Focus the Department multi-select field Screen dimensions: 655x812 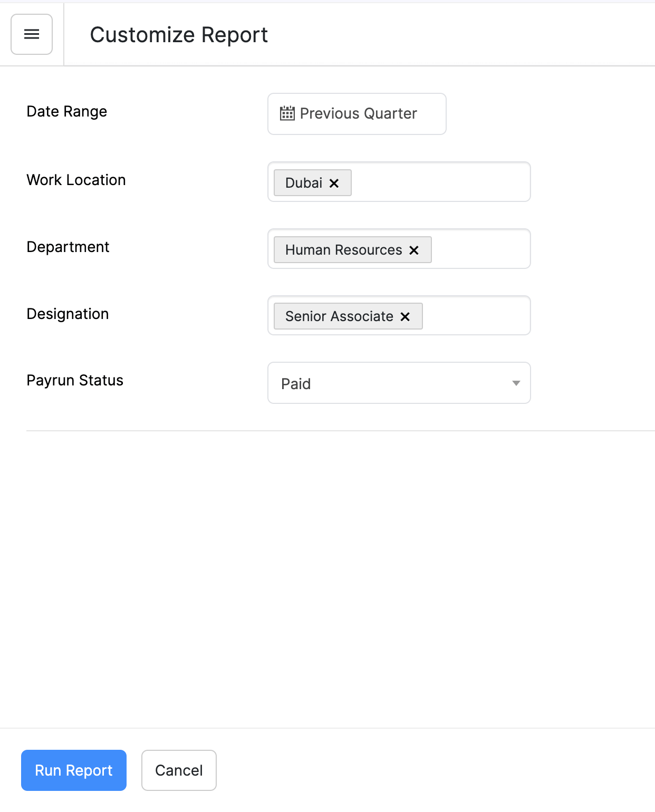480,249
